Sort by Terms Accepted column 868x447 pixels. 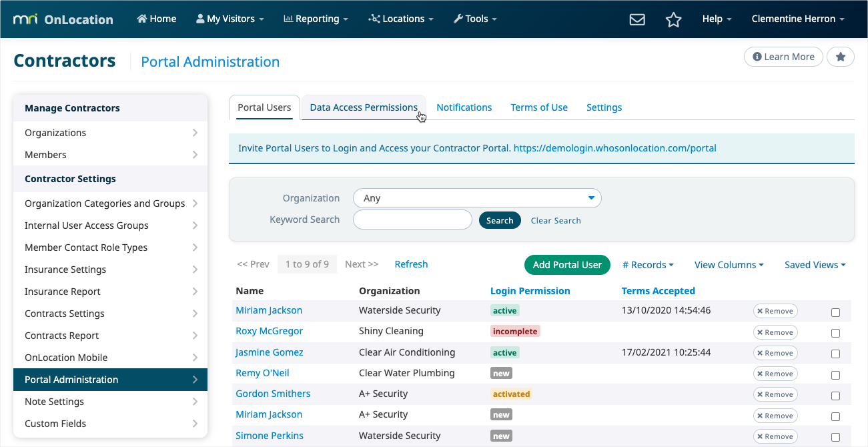658,291
